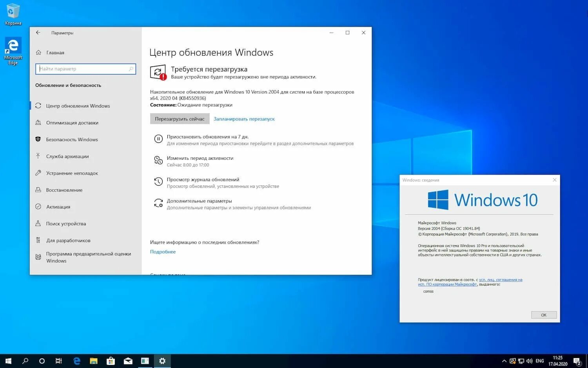Click OK in Windows сведения dialog
This screenshot has height=368, width=588.
click(x=544, y=315)
